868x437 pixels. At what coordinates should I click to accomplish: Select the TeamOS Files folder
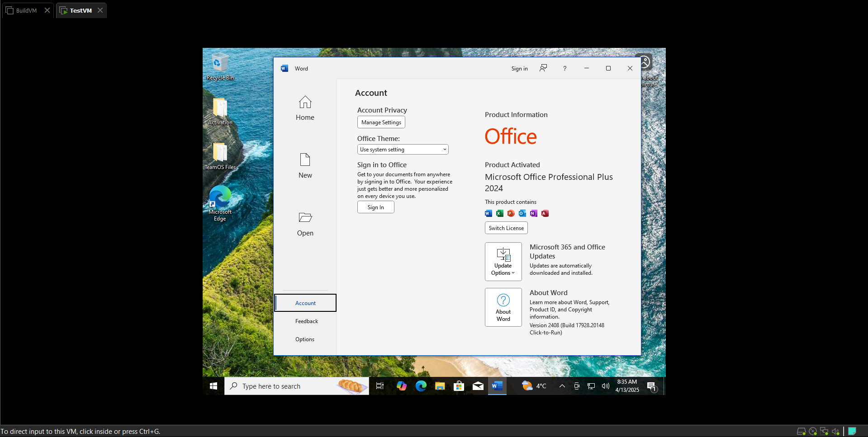pos(220,156)
